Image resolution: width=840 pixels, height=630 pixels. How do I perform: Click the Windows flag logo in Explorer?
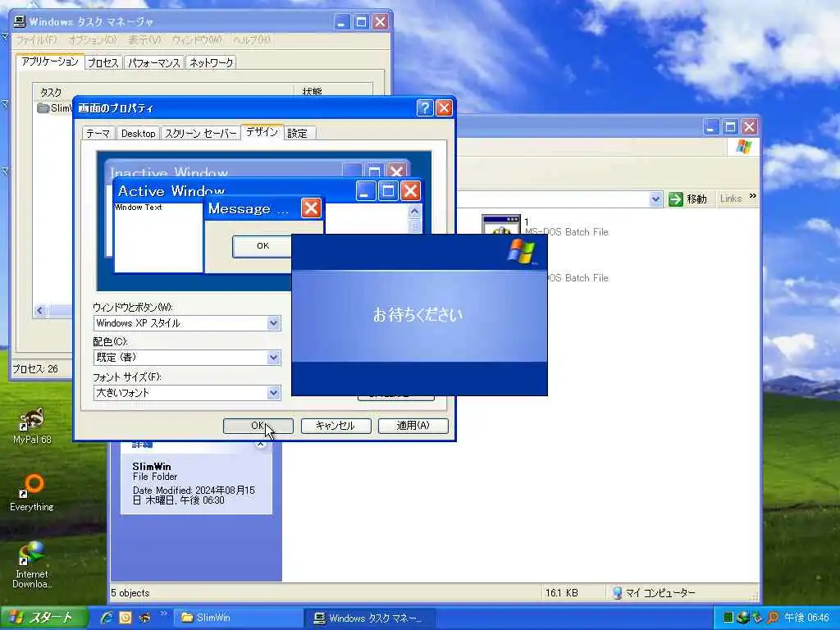[x=743, y=146]
